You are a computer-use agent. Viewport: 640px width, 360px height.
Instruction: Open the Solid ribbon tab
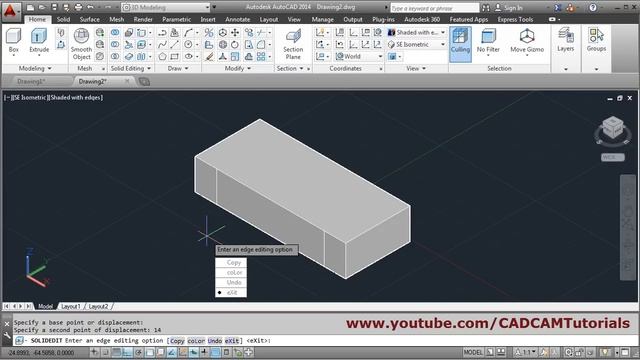coord(63,19)
